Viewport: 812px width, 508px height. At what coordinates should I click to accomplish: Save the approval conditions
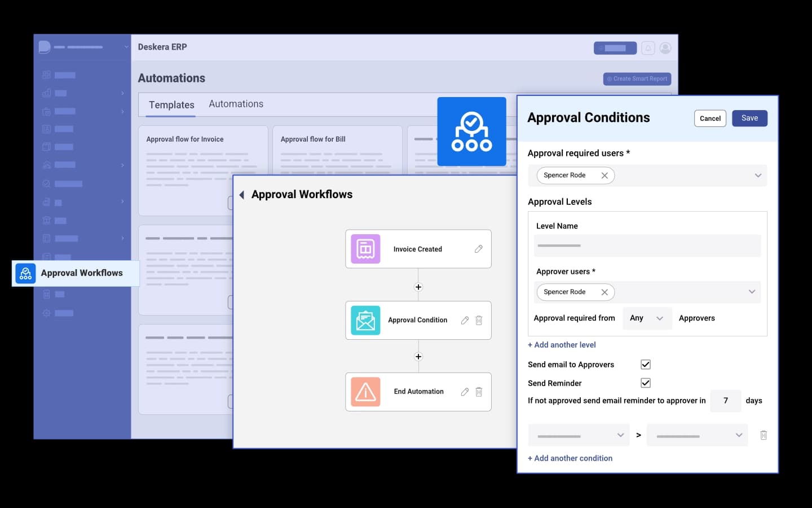tap(749, 119)
